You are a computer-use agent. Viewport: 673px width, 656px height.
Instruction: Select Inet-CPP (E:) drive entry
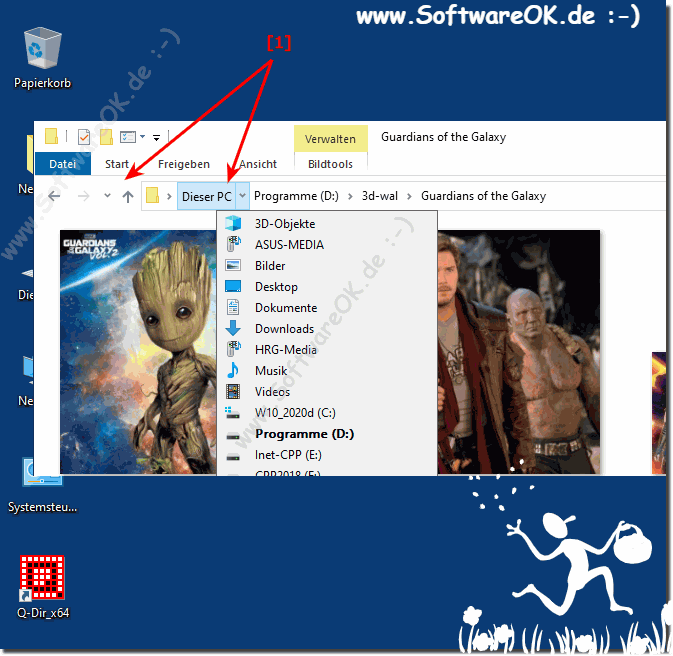pyautogui.click(x=327, y=455)
